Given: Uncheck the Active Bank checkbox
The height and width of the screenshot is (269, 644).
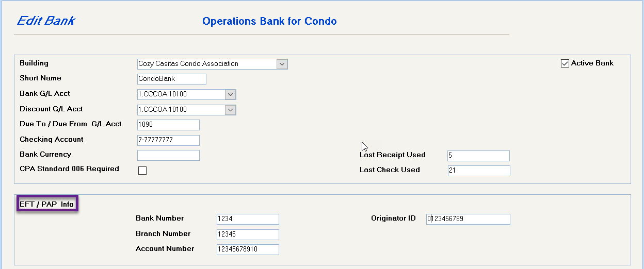Looking at the screenshot, I should click(x=565, y=63).
